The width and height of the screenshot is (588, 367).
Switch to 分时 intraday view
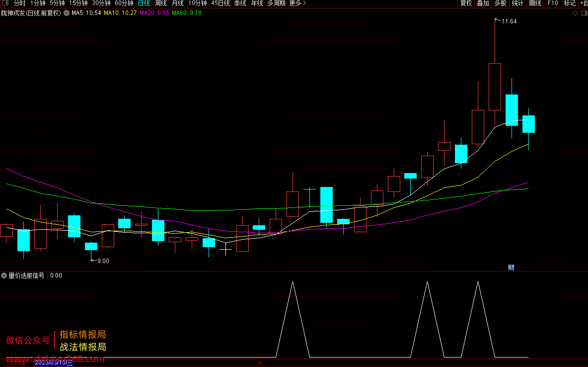20,3
